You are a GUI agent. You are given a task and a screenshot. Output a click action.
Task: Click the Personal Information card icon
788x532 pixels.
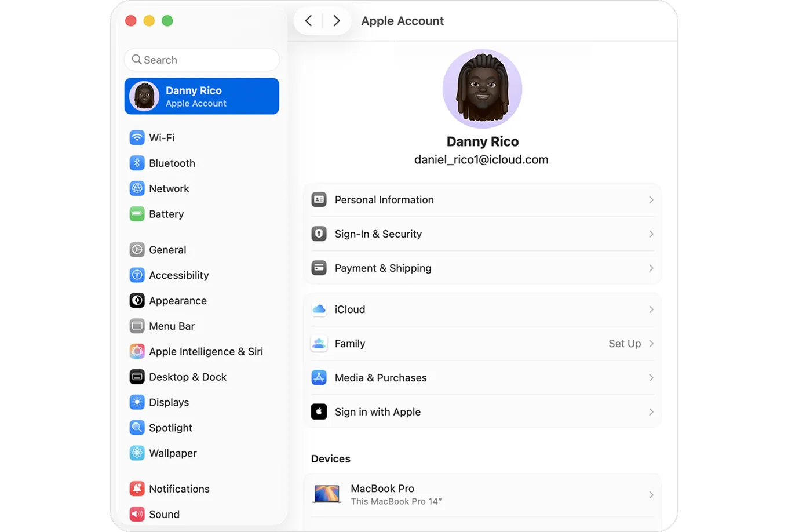click(x=319, y=199)
